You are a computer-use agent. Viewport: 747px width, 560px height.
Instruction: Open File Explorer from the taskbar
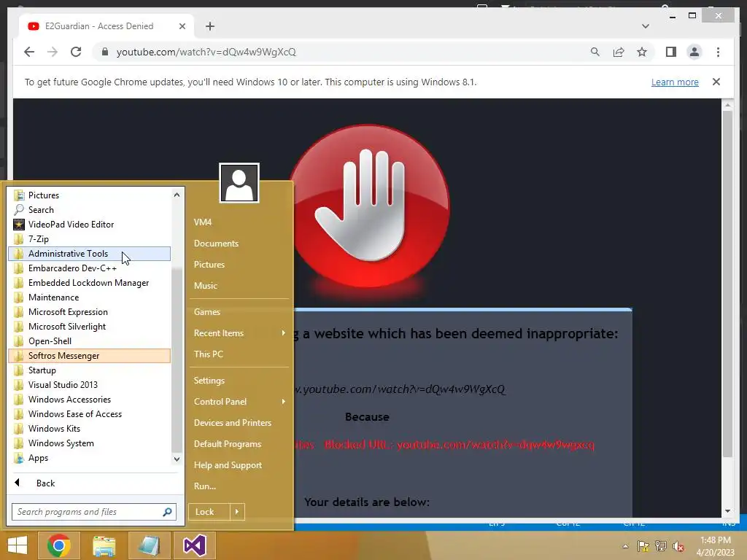[104, 545]
